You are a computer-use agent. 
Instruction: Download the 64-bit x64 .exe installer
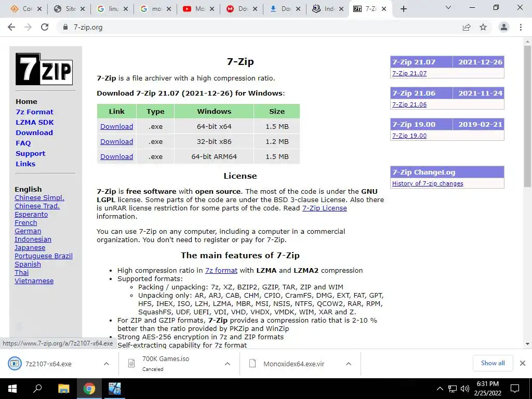116,126
